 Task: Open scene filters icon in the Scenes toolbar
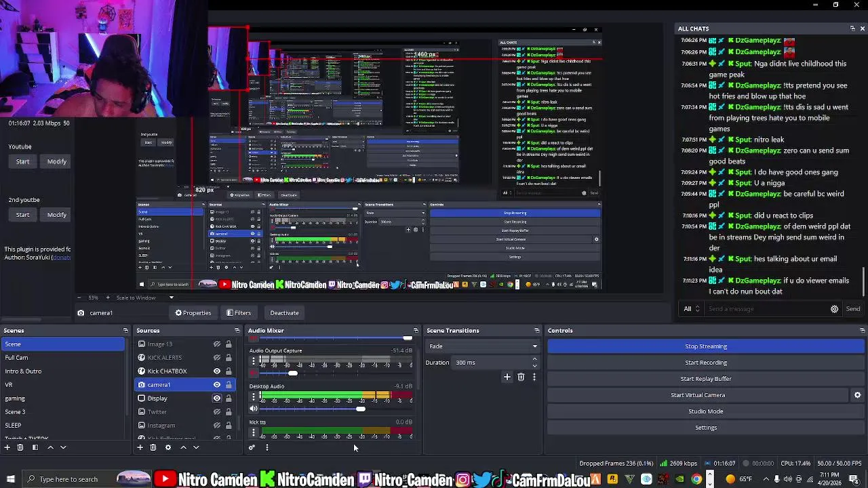click(x=35, y=447)
